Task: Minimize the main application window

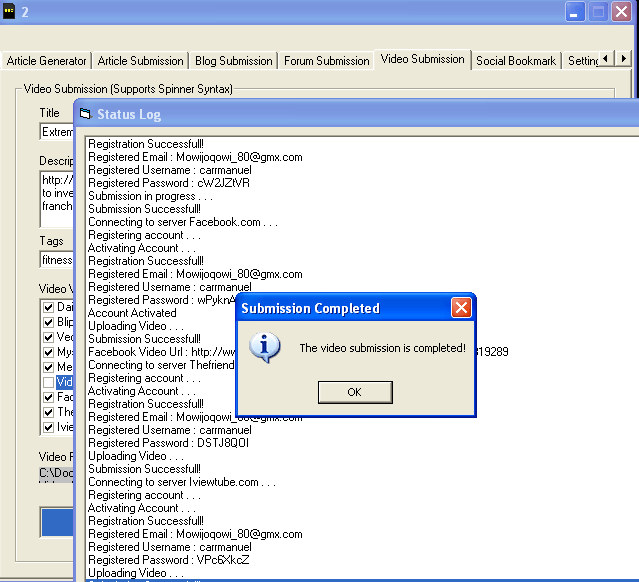Action: (576, 12)
